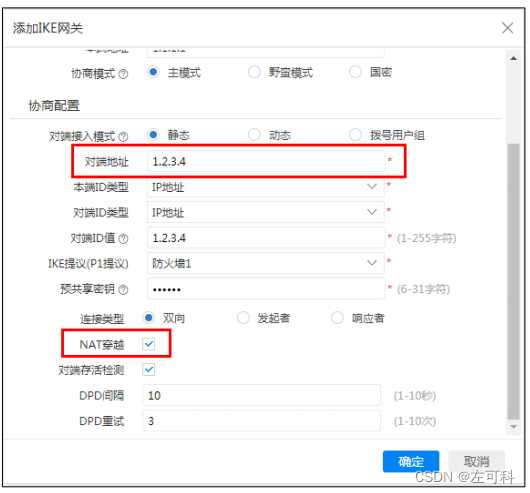Screen dimensions: 530x493
Task: Choose 国密 negotiation mode
Action: (x=355, y=72)
